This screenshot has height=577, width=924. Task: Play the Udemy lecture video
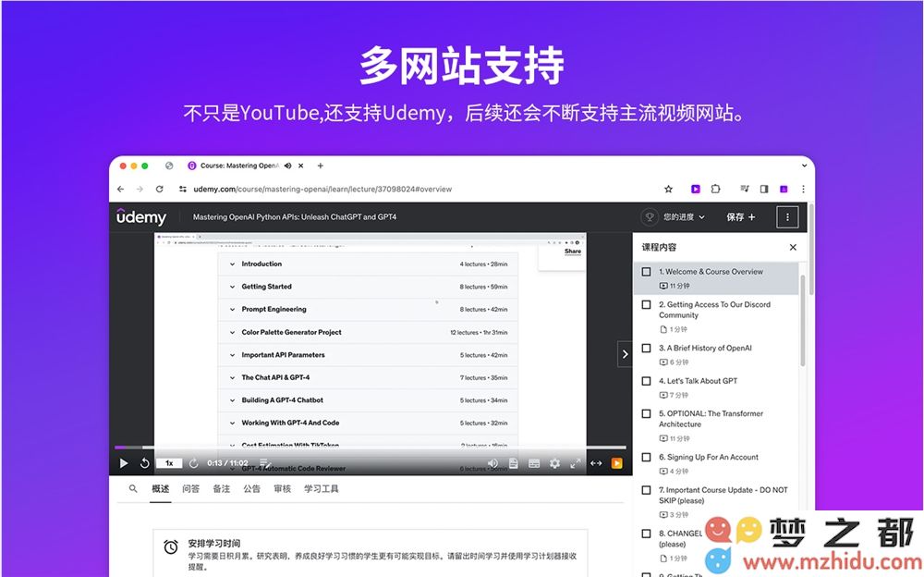tap(123, 463)
